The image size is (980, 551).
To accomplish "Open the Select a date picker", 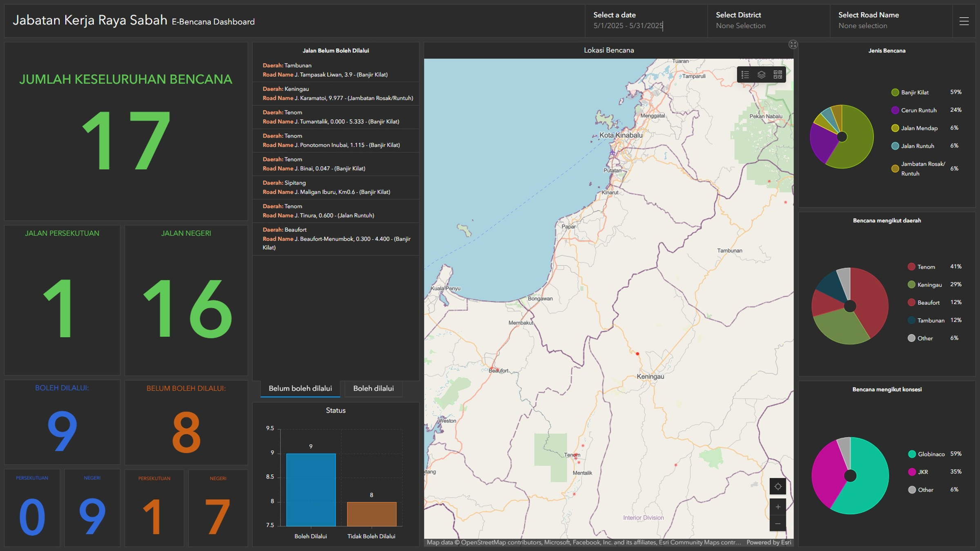I will [628, 25].
